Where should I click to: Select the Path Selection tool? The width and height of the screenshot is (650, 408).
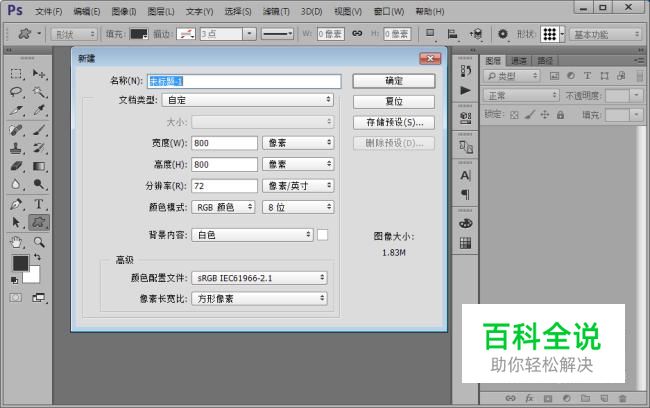click(17, 222)
